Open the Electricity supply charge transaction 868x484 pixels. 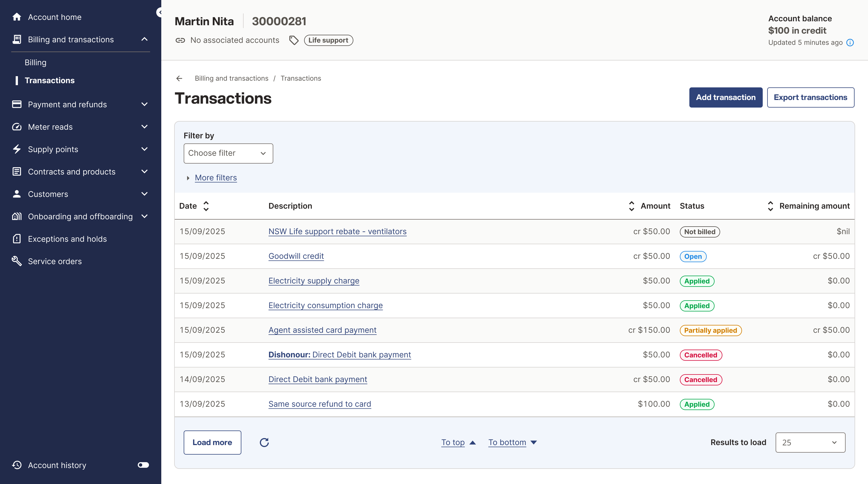click(x=314, y=281)
